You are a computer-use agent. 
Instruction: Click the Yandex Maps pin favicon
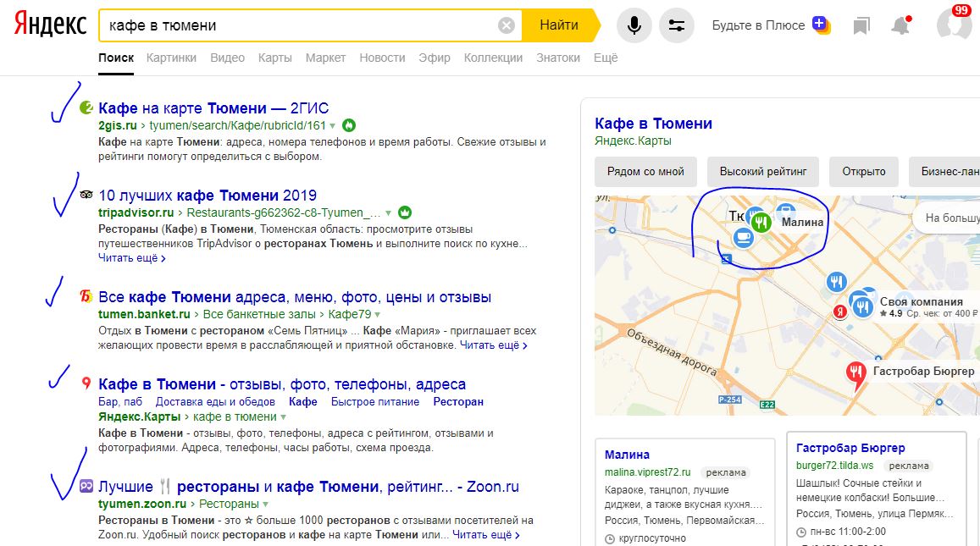coord(86,383)
